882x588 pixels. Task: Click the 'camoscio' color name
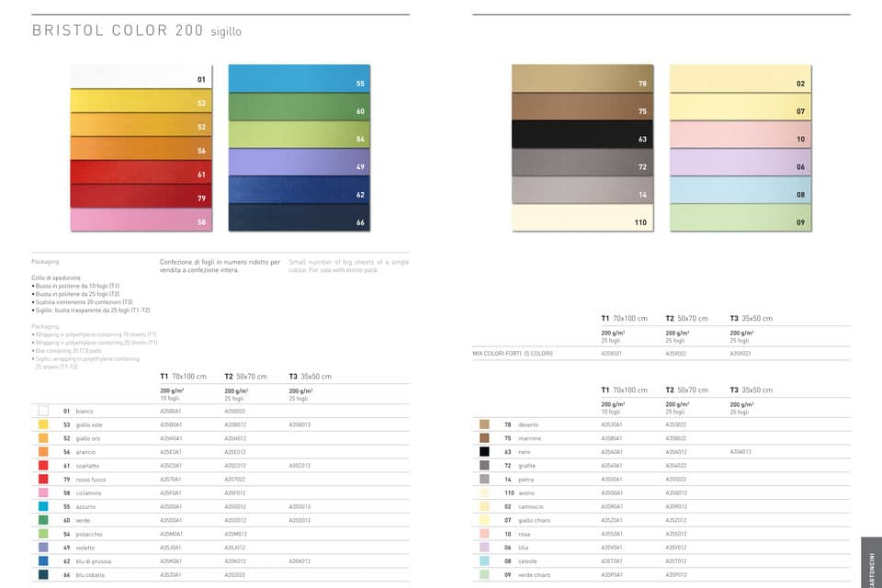[x=530, y=507]
